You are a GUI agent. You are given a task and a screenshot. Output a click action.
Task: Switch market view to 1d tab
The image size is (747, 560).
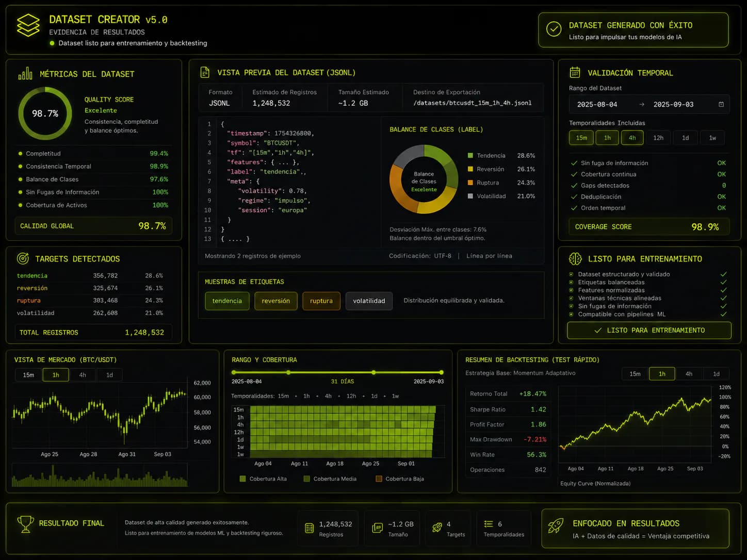[x=109, y=375]
